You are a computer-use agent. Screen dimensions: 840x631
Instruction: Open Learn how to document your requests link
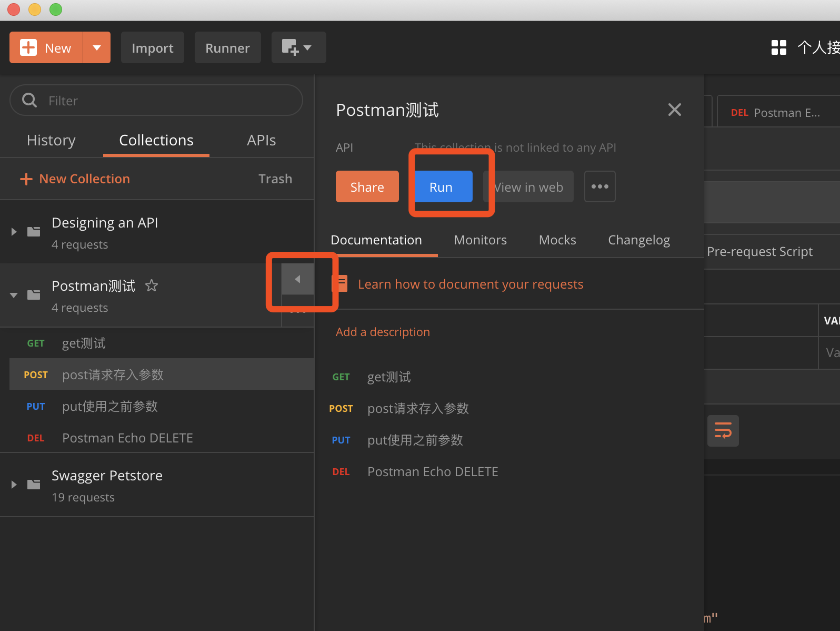click(x=471, y=284)
